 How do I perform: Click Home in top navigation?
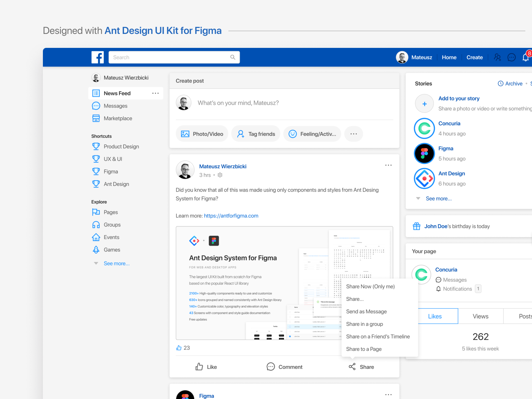coord(449,57)
